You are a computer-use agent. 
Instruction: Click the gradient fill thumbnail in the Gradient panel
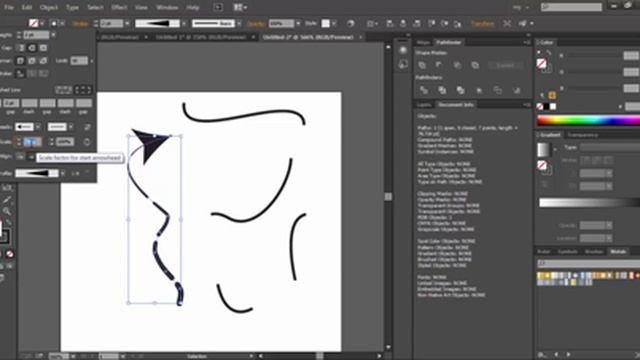(543, 149)
